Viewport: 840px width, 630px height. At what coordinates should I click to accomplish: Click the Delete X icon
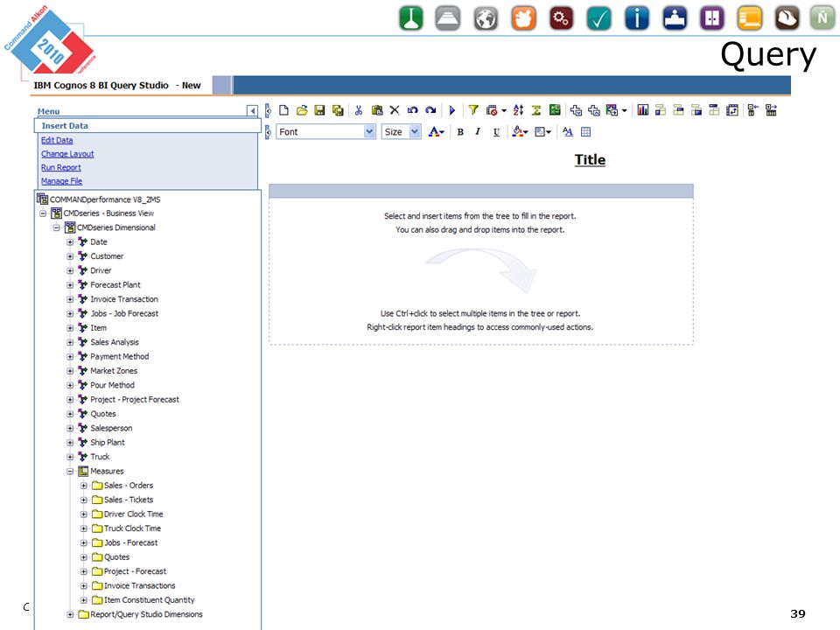coord(395,110)
